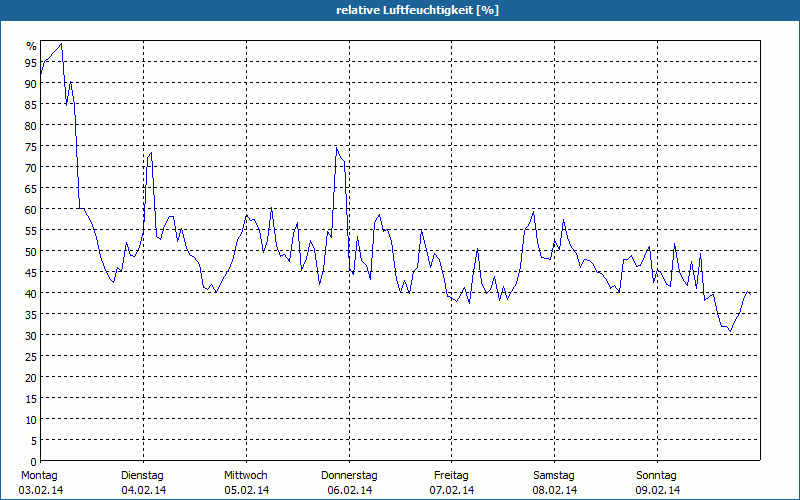Click the '0' y-axis tick label
Image resolution: width=800 pixels, height=500 pixels.
tap(33, 460)
